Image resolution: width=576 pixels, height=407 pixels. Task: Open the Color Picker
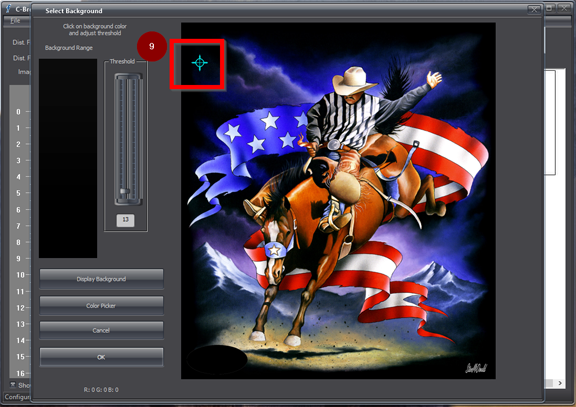pos(101,305)
